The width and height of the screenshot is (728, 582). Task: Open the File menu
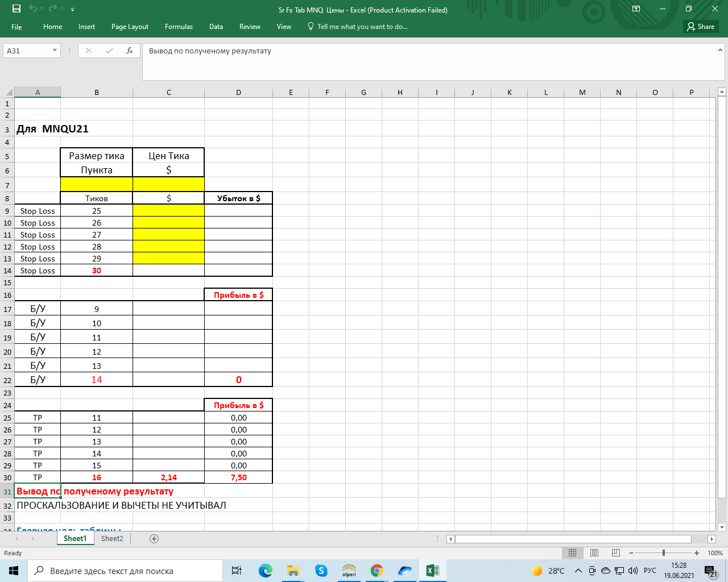[16, 27]
